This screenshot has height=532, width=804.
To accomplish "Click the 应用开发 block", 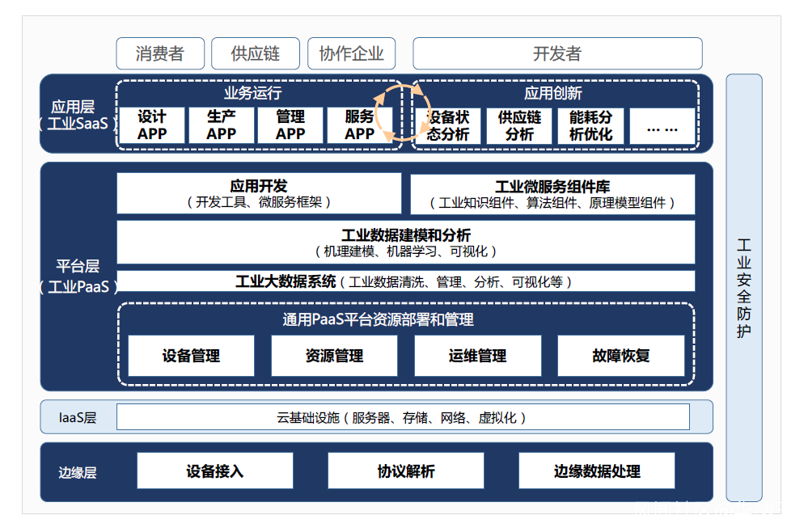I will (x=259, y=193).
